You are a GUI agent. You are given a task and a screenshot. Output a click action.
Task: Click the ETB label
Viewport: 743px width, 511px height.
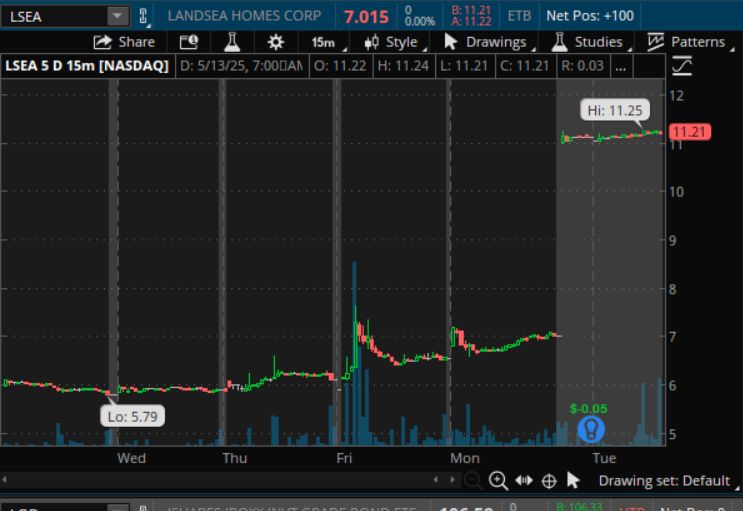point(519,16)
